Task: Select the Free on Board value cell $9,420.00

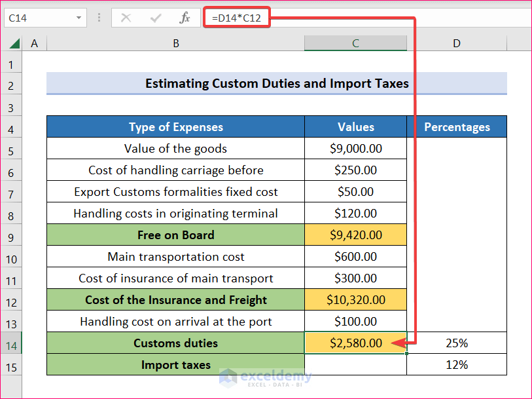Action: [355, 235]
